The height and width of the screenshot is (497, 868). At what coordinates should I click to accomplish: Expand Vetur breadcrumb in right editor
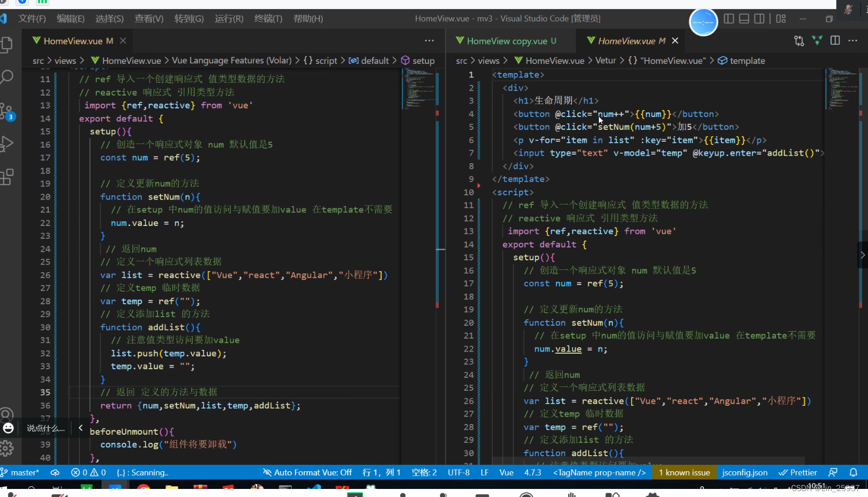(605, 61)
